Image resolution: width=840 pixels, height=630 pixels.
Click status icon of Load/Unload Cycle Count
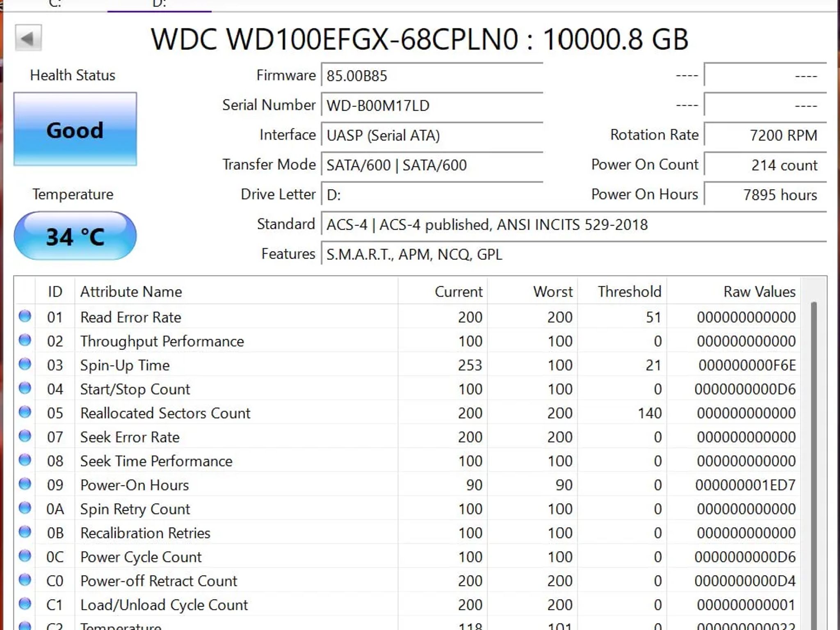(25, 604)
